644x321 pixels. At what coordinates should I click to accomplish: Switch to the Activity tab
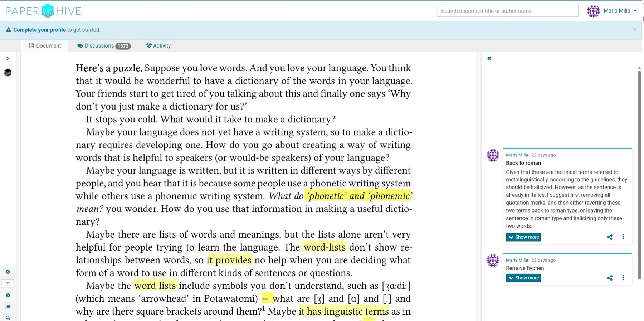tap(158, 46)
